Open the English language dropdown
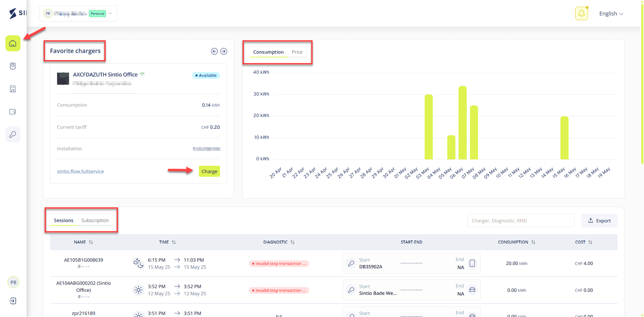Screen dimensions: 644x317 611,14
